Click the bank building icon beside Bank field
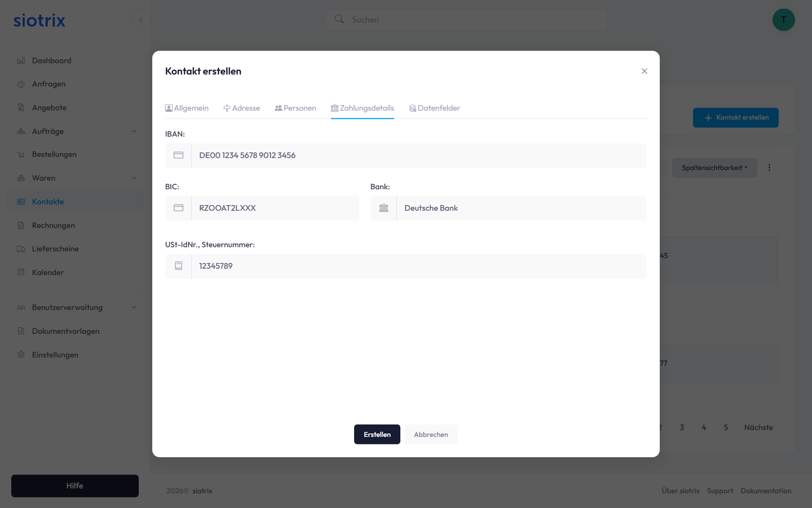The height and width of the screenshot is (508, 812). pyautogui.click(x=383, y=208)
